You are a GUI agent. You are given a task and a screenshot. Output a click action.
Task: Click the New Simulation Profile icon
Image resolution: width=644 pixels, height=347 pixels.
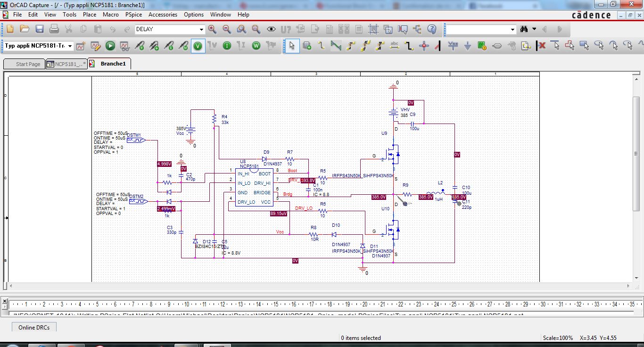(81, 46)
